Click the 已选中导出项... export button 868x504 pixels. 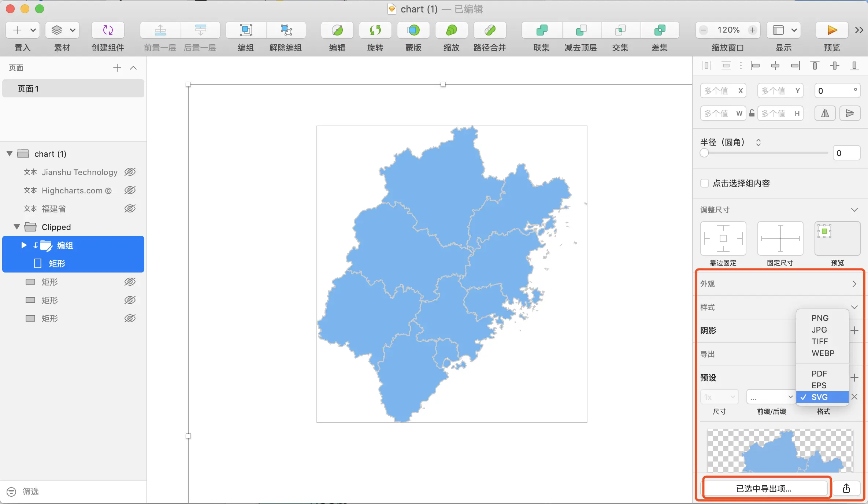pyautogui.click(x=764, y=488)
